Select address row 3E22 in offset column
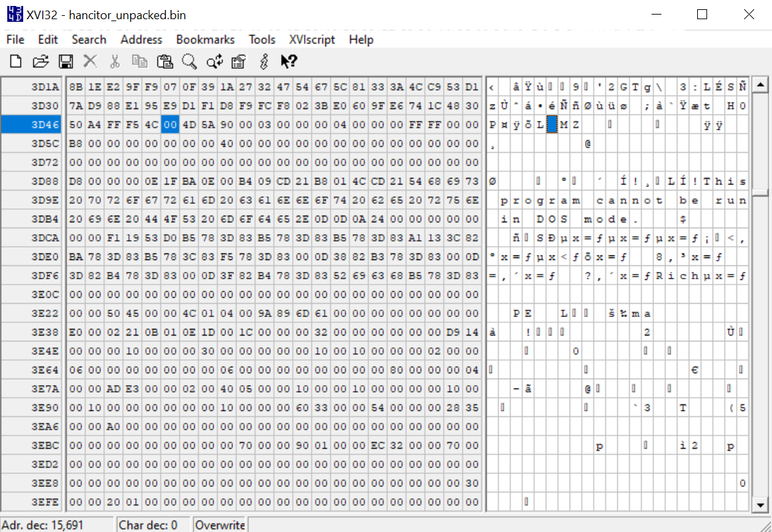 click(33, 313)
